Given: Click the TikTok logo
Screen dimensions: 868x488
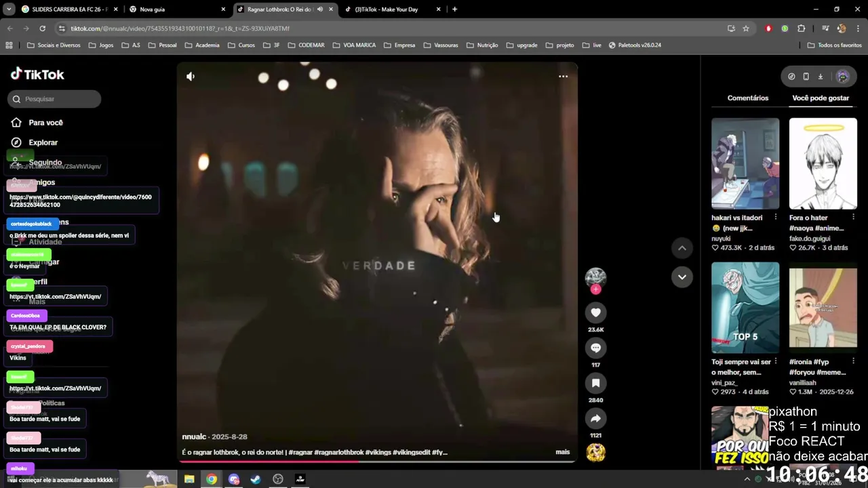Looking at the screenshot, I should click(x=37, y=75).
